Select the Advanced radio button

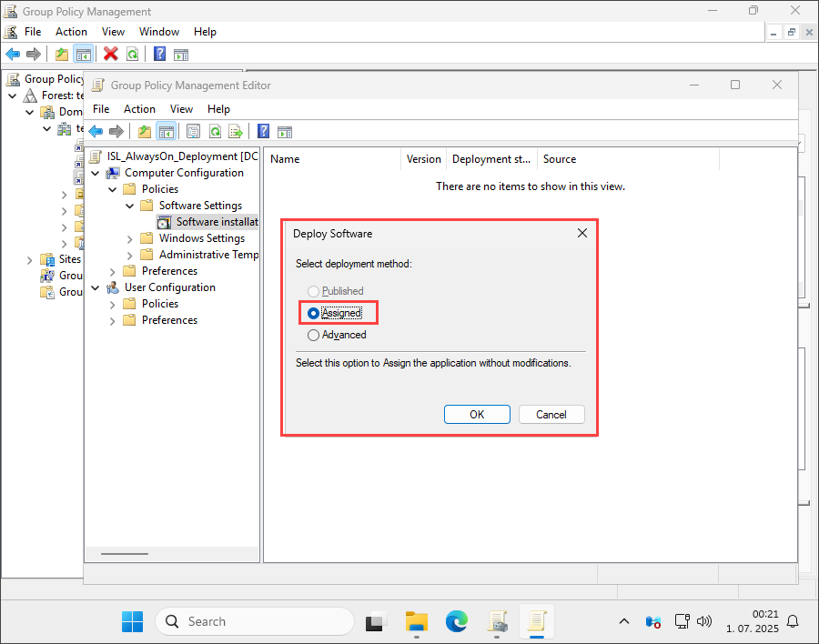[x=313, y=335]
